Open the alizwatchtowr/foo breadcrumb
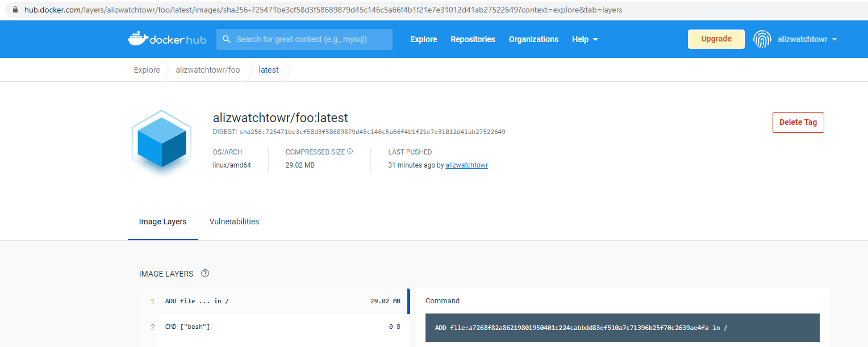Screen dimensions: 868x347 208,70
